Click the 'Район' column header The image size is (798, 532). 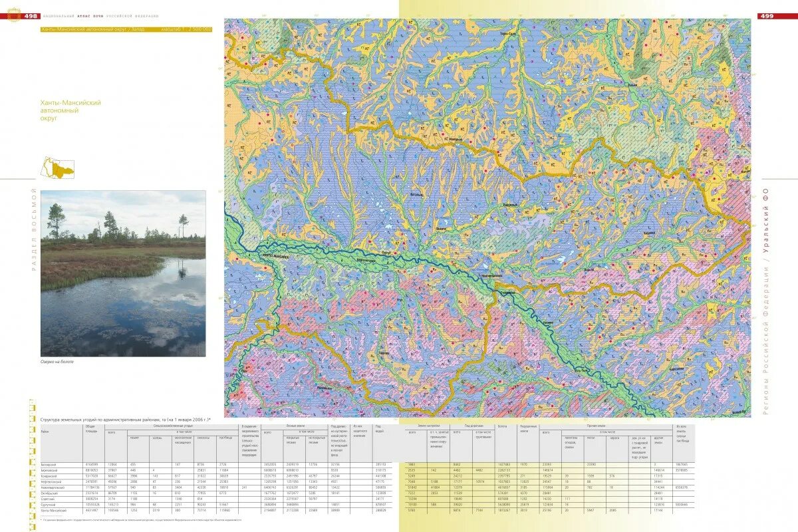[45, 432]
